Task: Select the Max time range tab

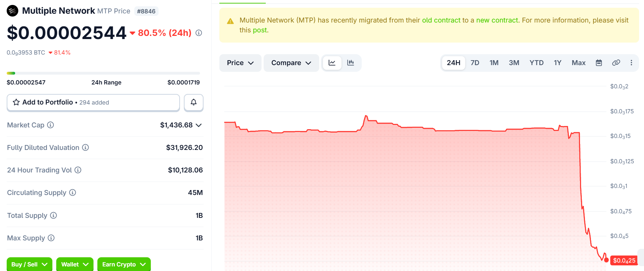Action: click(579, 63)
